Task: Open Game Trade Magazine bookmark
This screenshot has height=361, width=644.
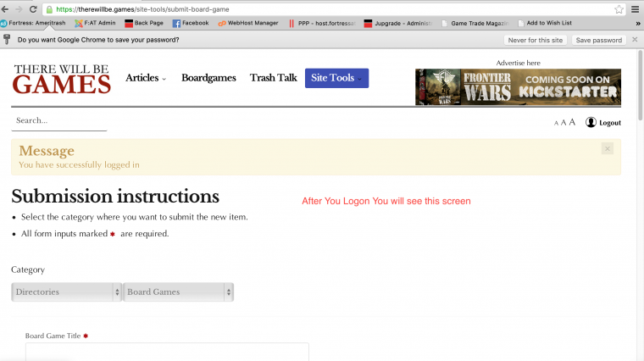Action: click(475, 24)
